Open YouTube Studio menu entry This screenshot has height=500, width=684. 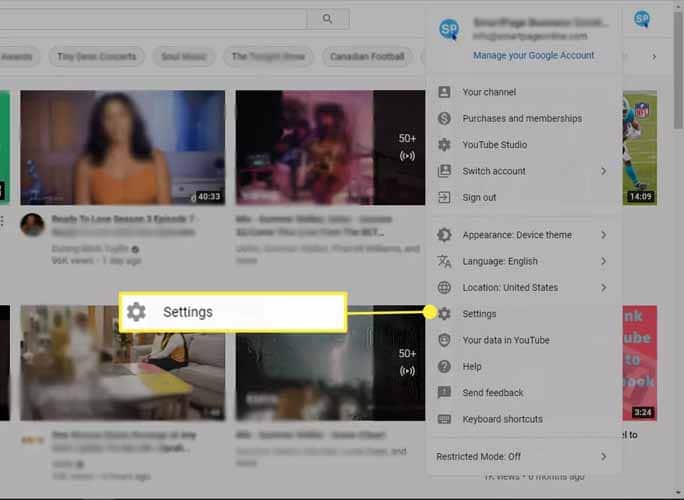pos(523,144)
